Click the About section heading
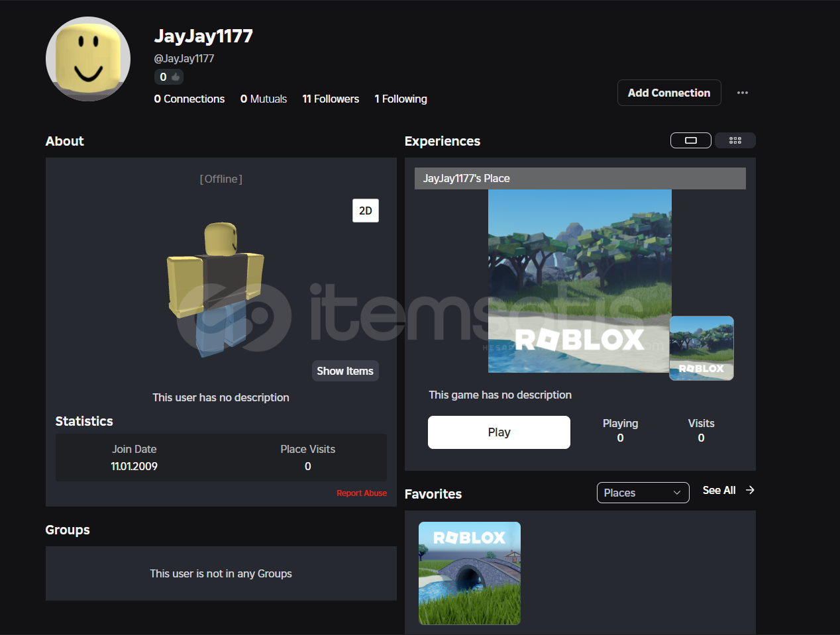 point(65,141)
